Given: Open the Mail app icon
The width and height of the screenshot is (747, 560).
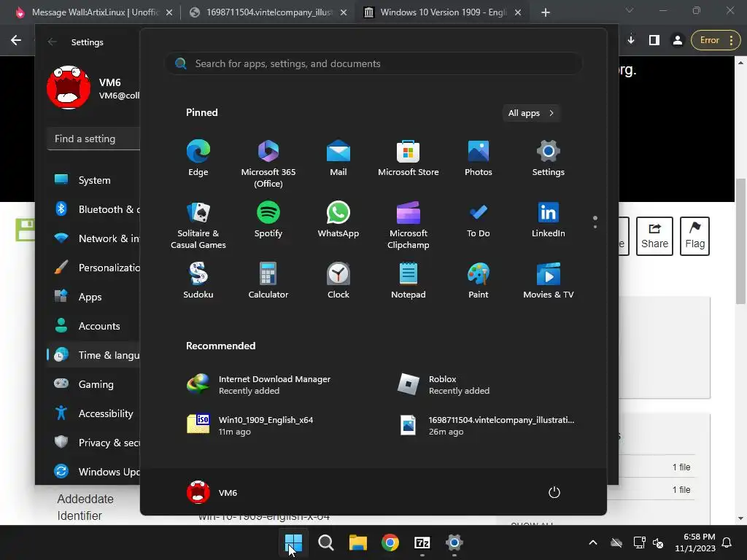Looking at the screenshot, I should pos(338,158).
